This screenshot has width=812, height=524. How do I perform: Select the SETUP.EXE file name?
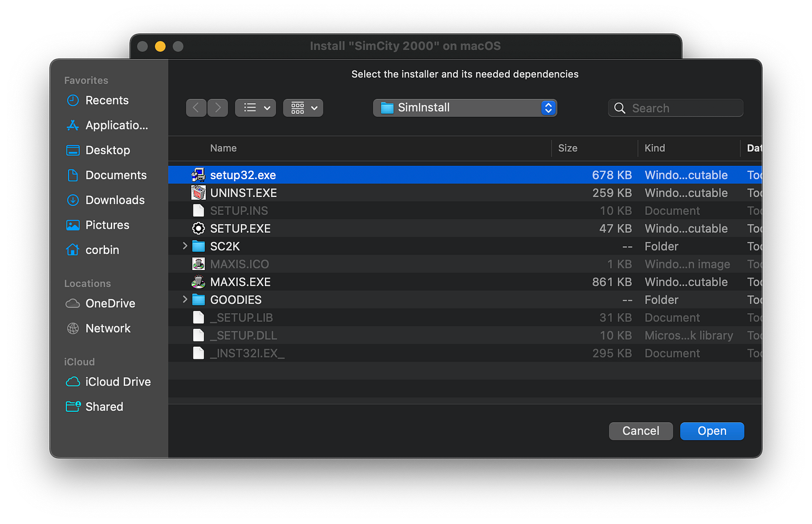(x=240, y=228)
